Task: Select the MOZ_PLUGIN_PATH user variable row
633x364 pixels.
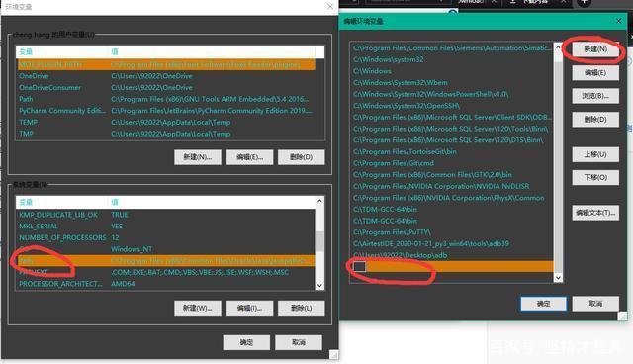Action: 166,64
